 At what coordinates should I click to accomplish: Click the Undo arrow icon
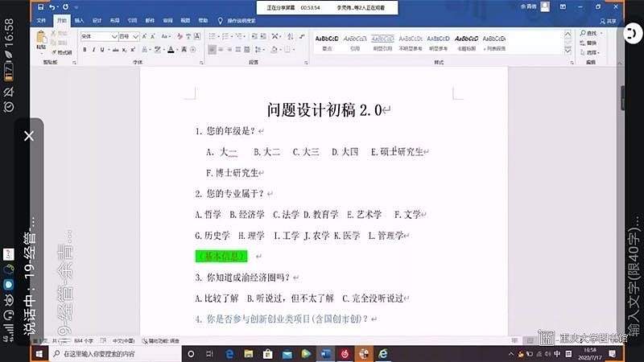52,7
